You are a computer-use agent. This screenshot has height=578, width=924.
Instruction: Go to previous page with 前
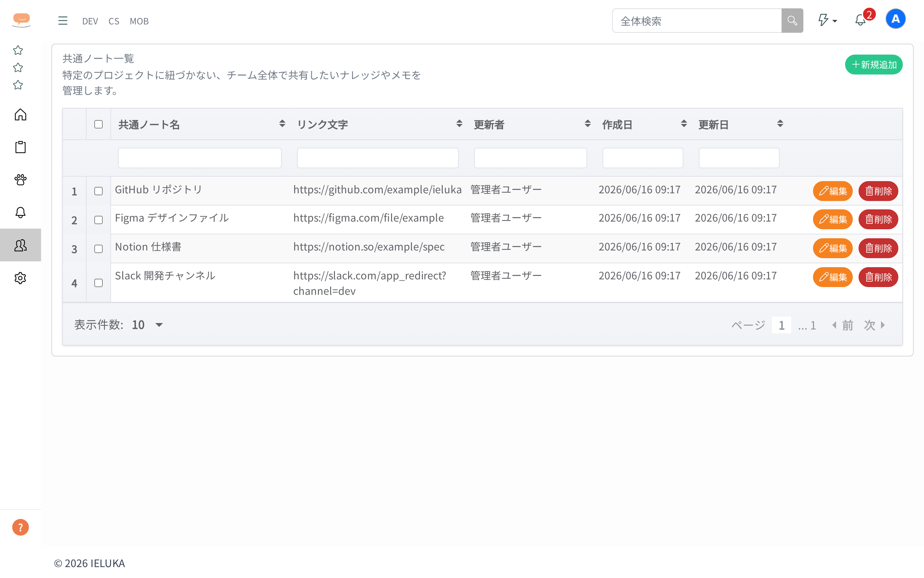(x=843, y=325)
